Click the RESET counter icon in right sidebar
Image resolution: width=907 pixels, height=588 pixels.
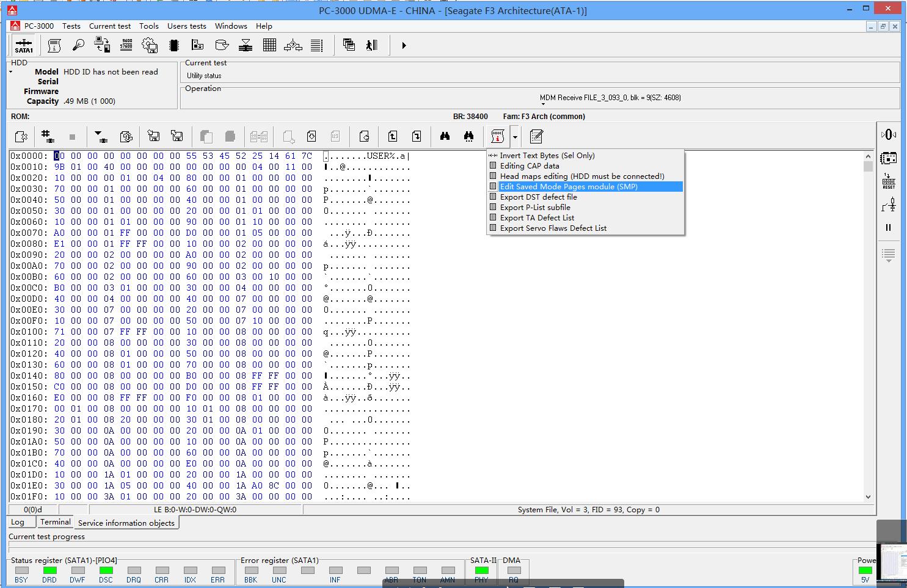click(x=888, y=181)
